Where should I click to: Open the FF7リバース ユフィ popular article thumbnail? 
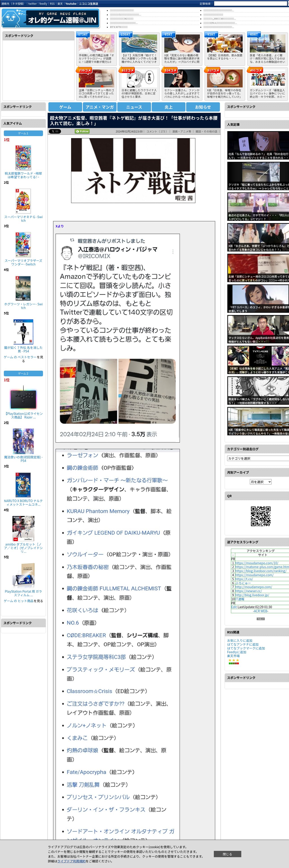(x=258, y=298)
